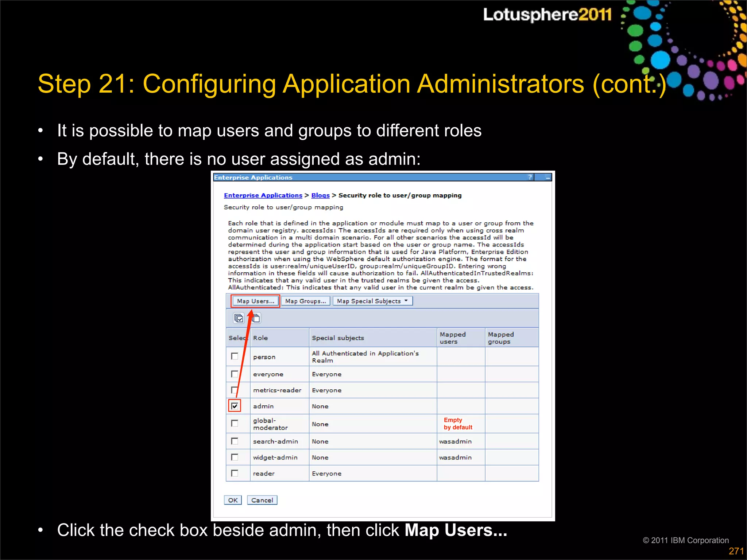
Task: Open the Map Special Subjects dropdown
Action: pyautogui.click(x=372, y=301)
